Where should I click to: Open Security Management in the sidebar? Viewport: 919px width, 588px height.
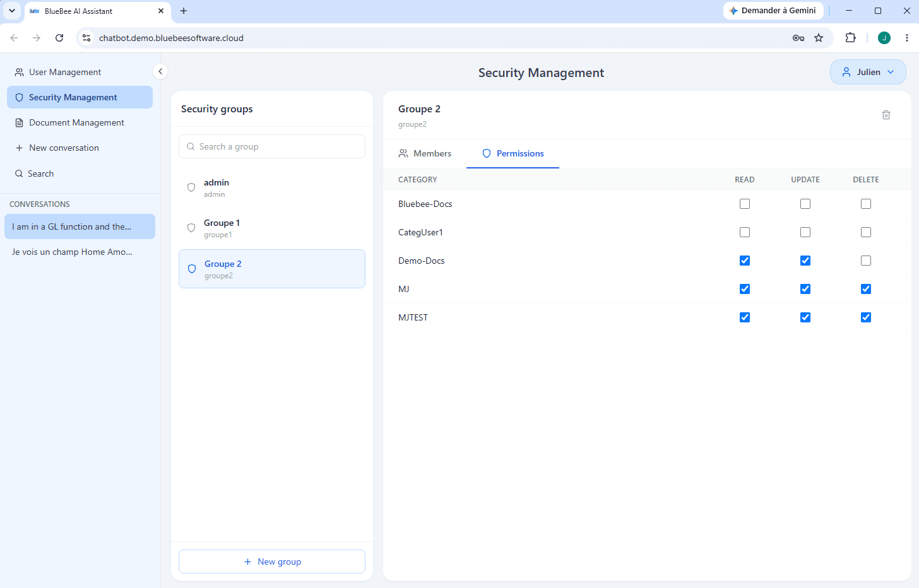[x=80, y=97]
